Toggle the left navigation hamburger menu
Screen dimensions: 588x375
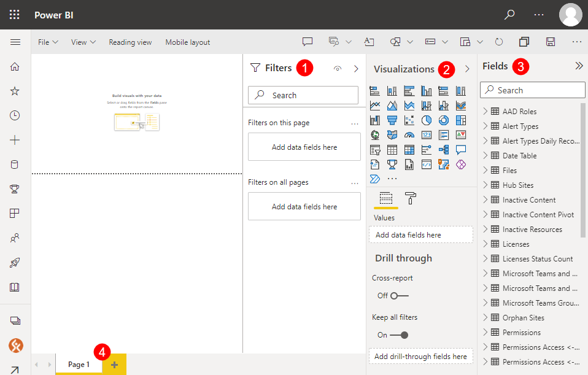[15, 42]
